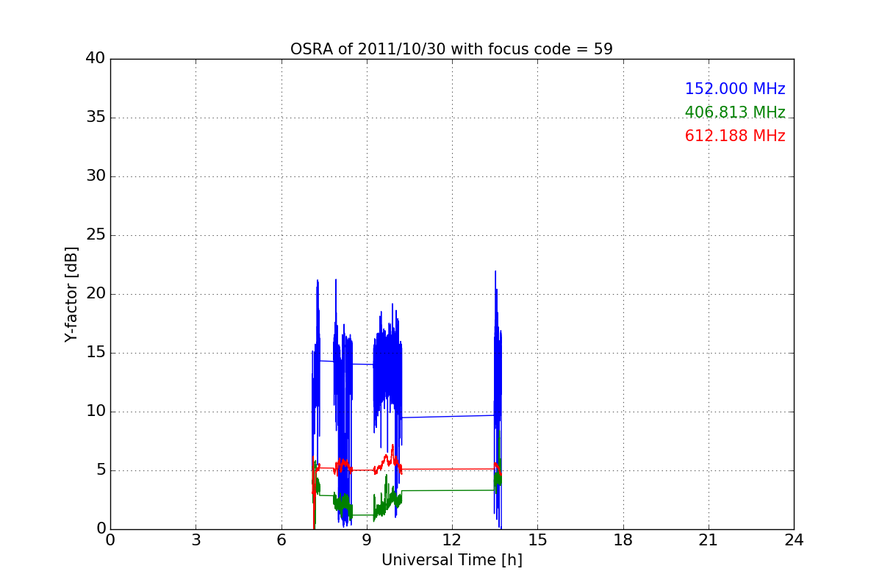The image size is (882, 588).
Task: Click the x-axis tick label '6'
Action: coord(281,540)
